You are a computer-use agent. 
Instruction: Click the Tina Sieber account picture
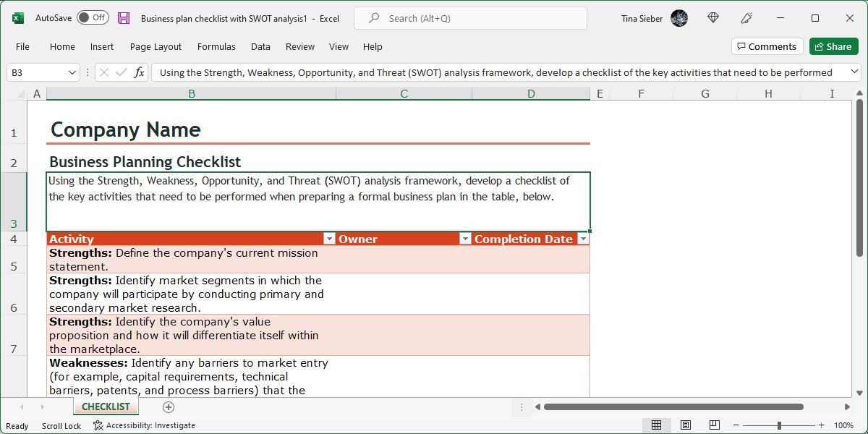[679, 18]
